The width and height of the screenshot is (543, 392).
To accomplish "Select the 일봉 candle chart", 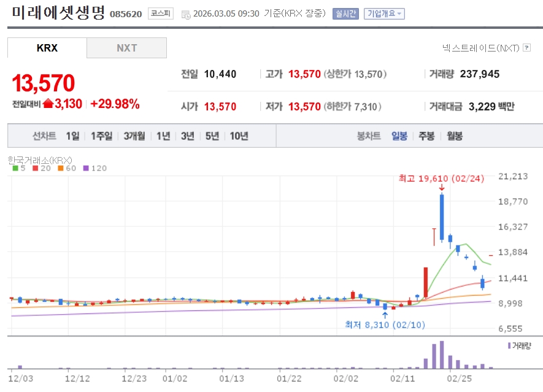I will tap(399, 136).
